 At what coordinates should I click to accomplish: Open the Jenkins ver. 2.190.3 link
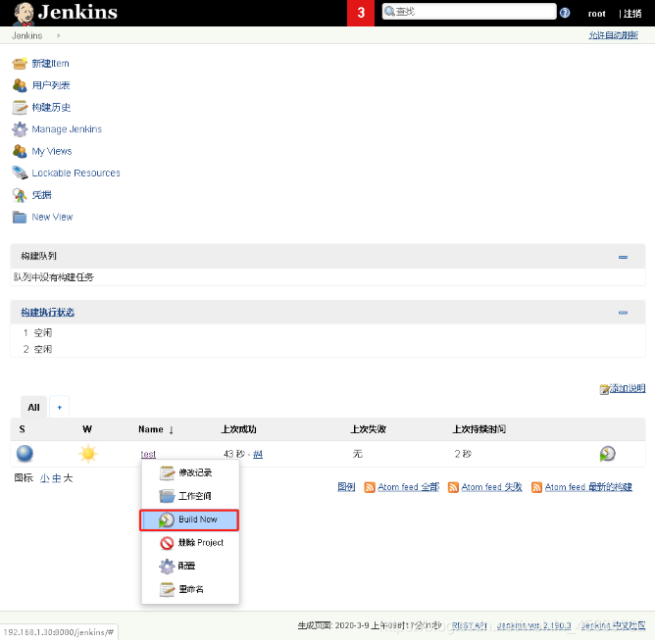(533, 625)
